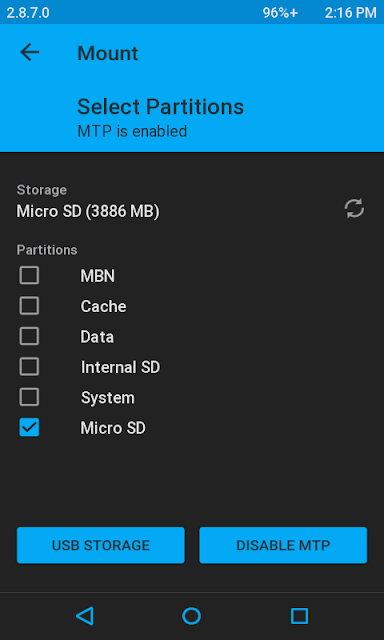
Task: Tap the square recents navigation button
Action: tap(299, 616)
